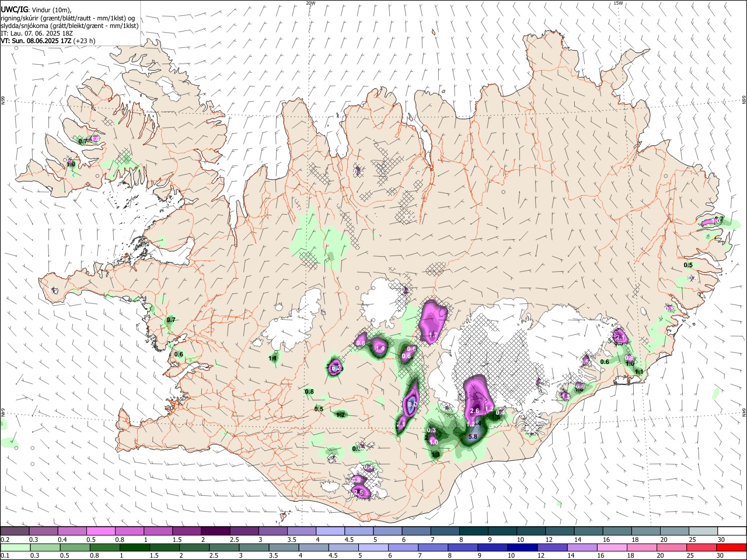Click the 'UWC/IG: Vindur (10m)' title text
Image resolution: width=747 pixels, height=560 pixels.
coord(36,10)
